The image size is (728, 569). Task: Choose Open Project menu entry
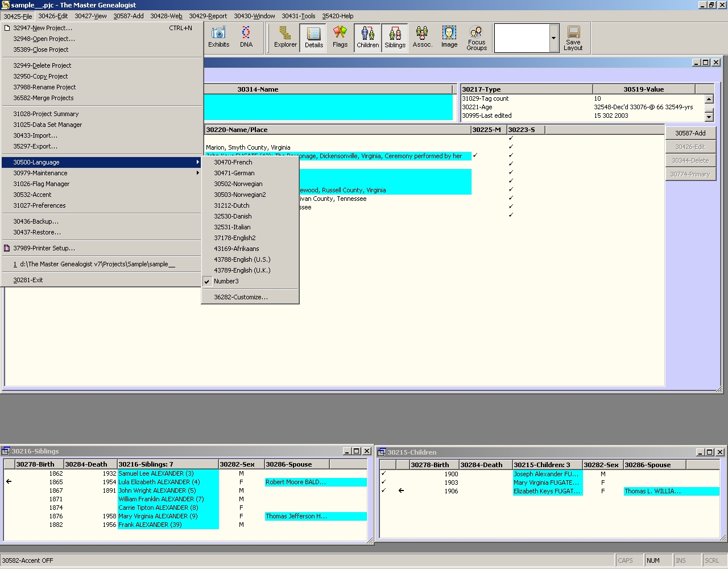click(x=102, y=39)
